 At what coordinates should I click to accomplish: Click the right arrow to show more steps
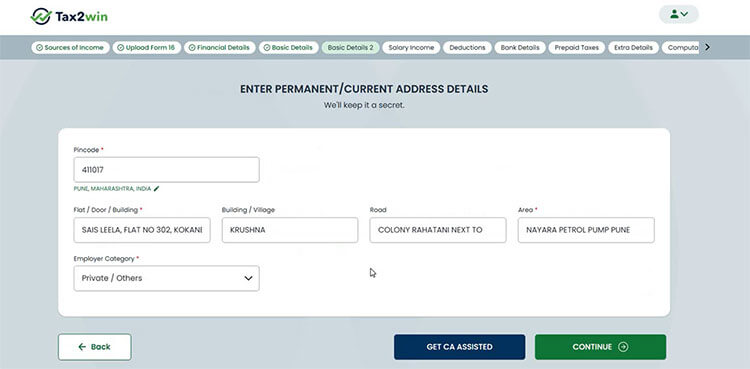click(x=707, y=47)
